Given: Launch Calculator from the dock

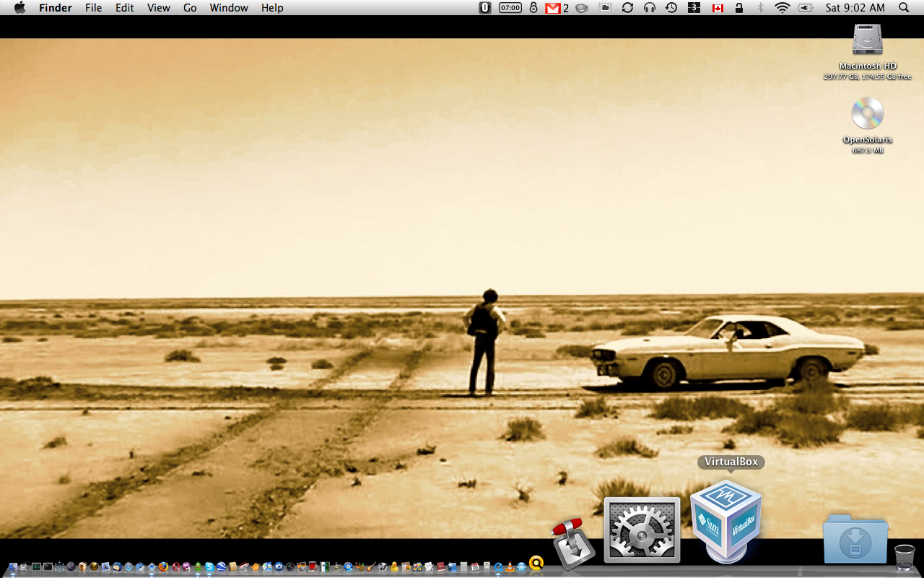Looking at the screenshot, I should point(463,566).
